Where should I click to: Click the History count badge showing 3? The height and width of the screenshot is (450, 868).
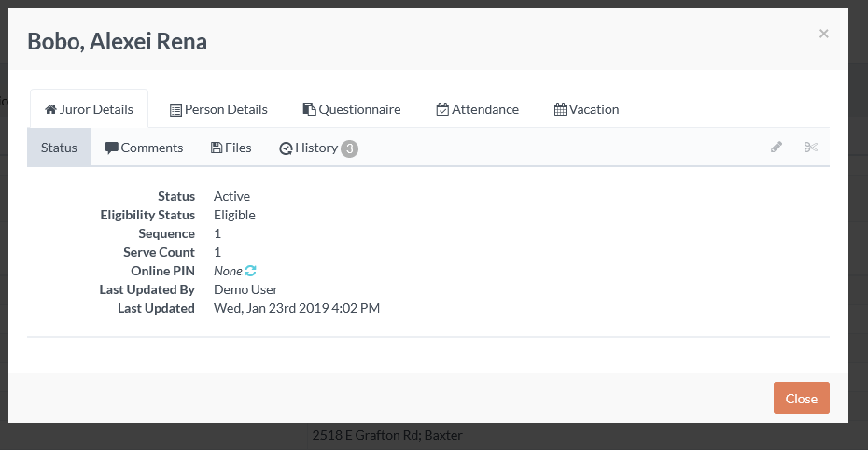[349, 148]
